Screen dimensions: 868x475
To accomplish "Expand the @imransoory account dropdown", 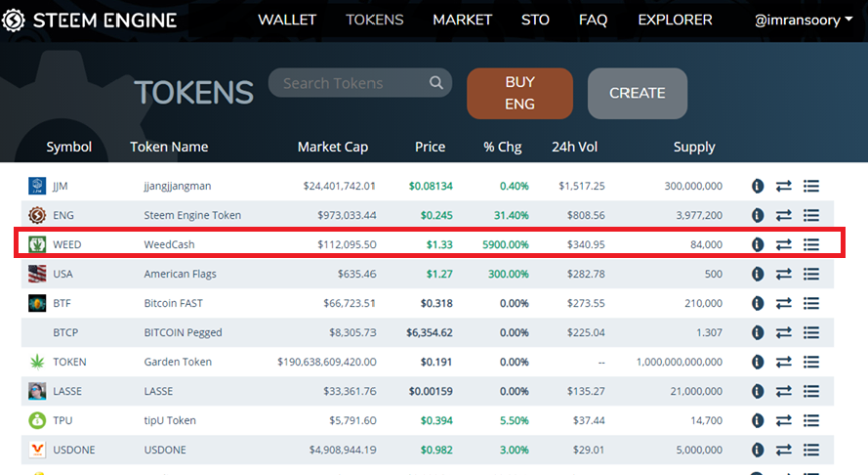I will (804, 20).
